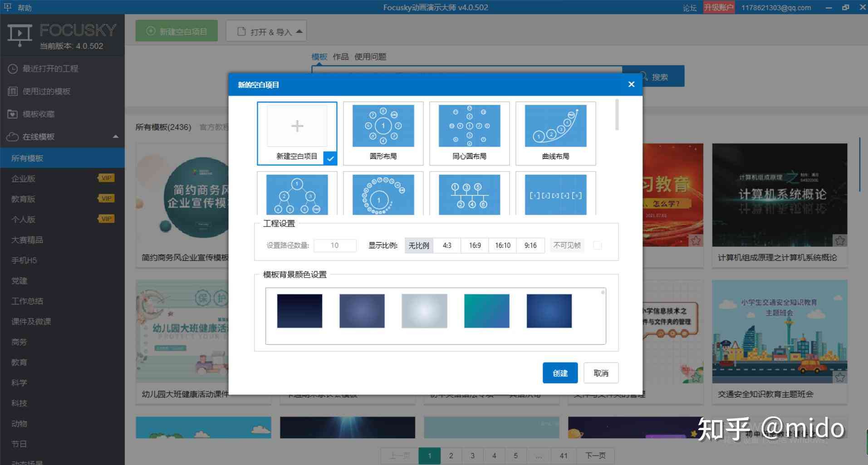This screenshot has height=465, width=868.
Task: Click the recent-projects clock icon
Action: [13, 69]
